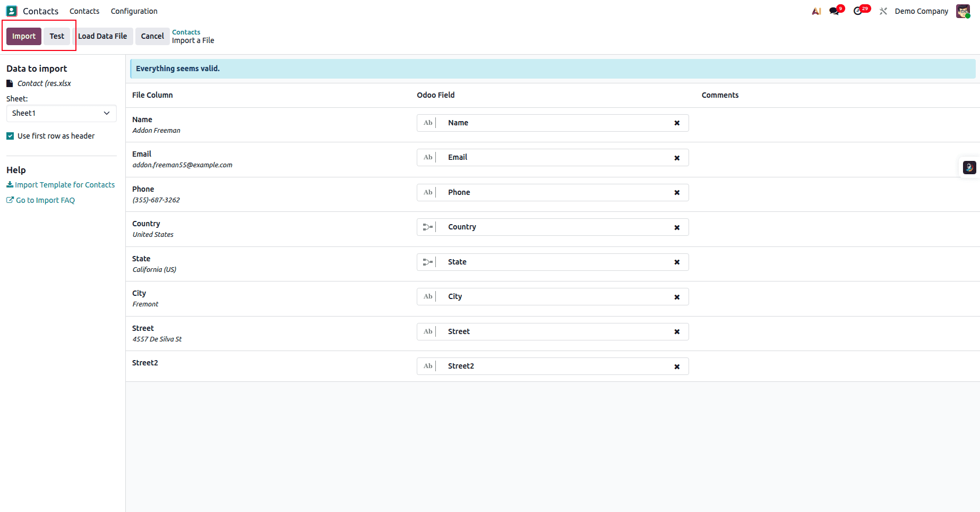Click the Load Data File button
The image size is (980, 512).
pyautogui.click(x=102, y=36)
